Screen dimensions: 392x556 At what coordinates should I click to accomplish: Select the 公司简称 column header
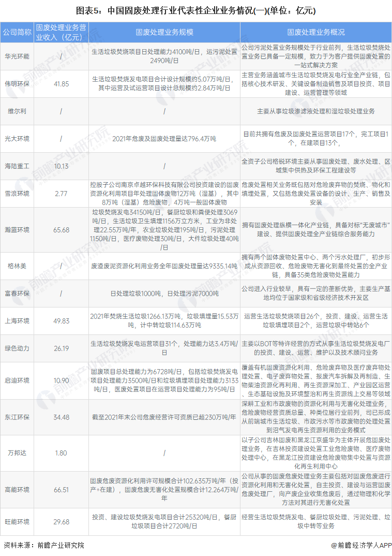click(17, 32)
